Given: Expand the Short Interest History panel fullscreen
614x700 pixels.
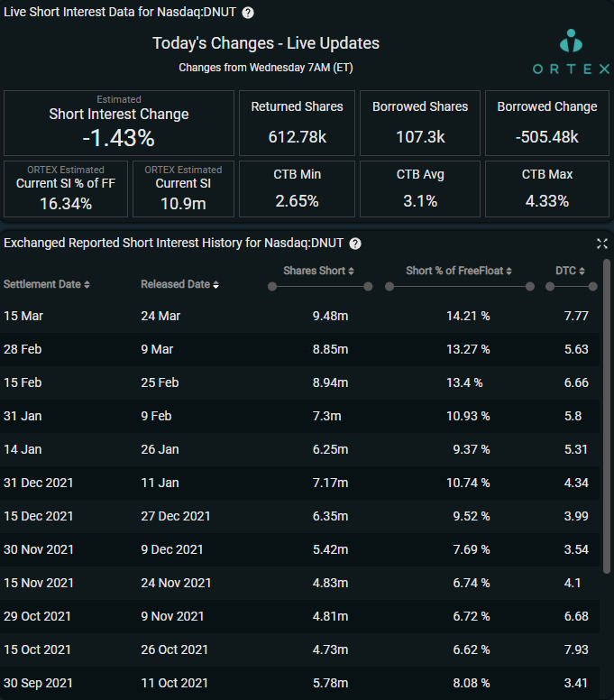Looking at the screenshot, I should [x=602, y=244].
